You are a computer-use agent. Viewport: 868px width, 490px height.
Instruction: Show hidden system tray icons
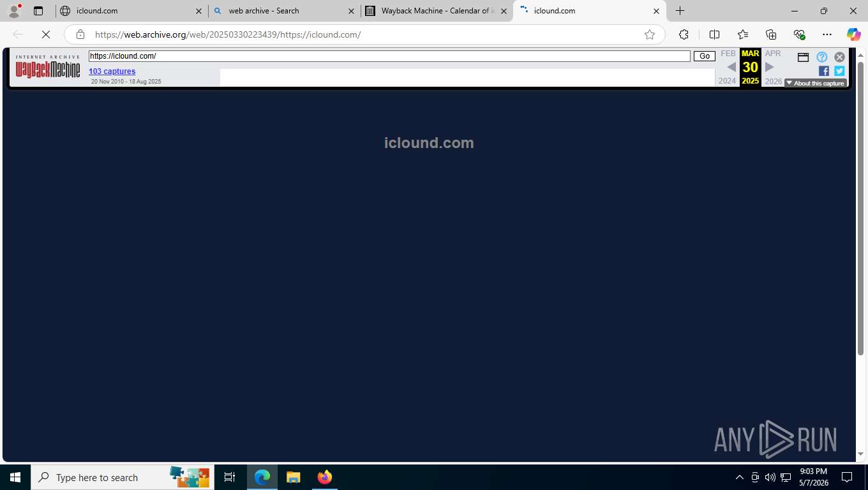pos(740,477)
